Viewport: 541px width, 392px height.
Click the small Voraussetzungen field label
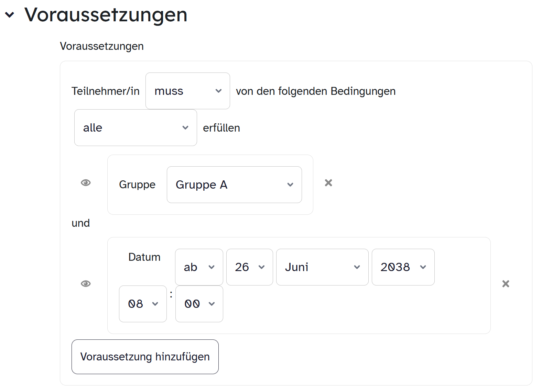(101, 46)
